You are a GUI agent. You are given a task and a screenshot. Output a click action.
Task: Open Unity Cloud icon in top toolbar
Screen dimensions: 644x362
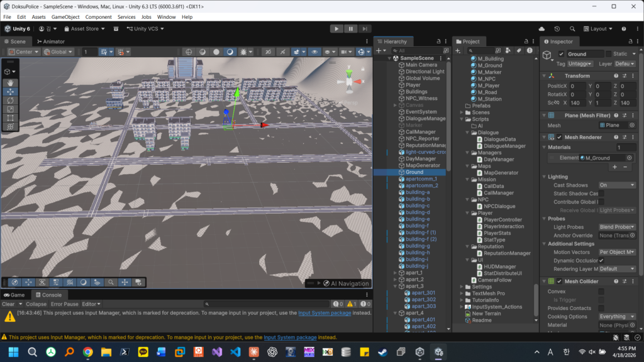pyautogui.click(x=541, y=29)
